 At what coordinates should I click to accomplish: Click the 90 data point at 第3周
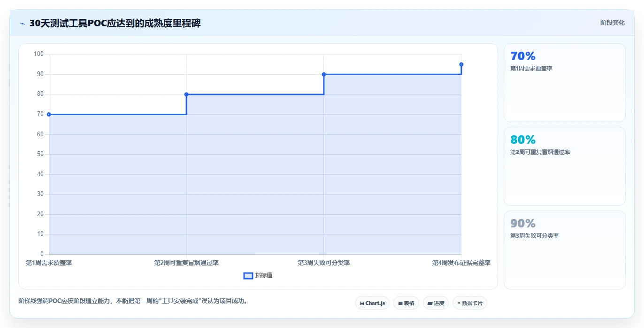324,74
